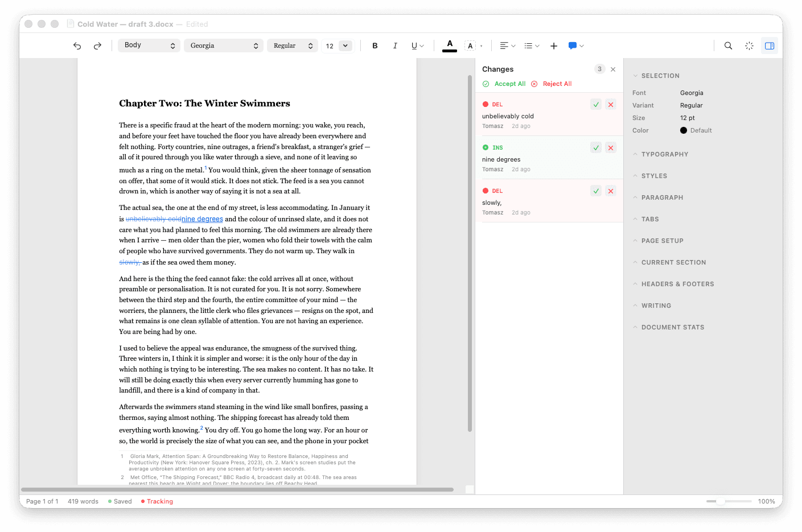Click the inserted 'nine degrees' text in document
802x532 pixels.
click(x=202, y=219)
